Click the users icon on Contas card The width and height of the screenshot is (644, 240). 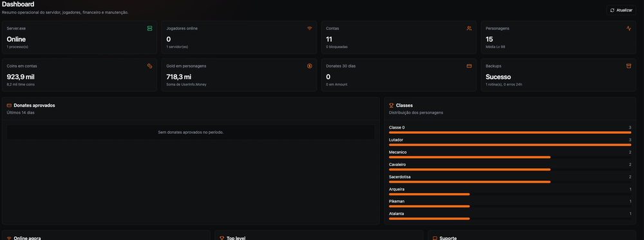tap(469, 28)
